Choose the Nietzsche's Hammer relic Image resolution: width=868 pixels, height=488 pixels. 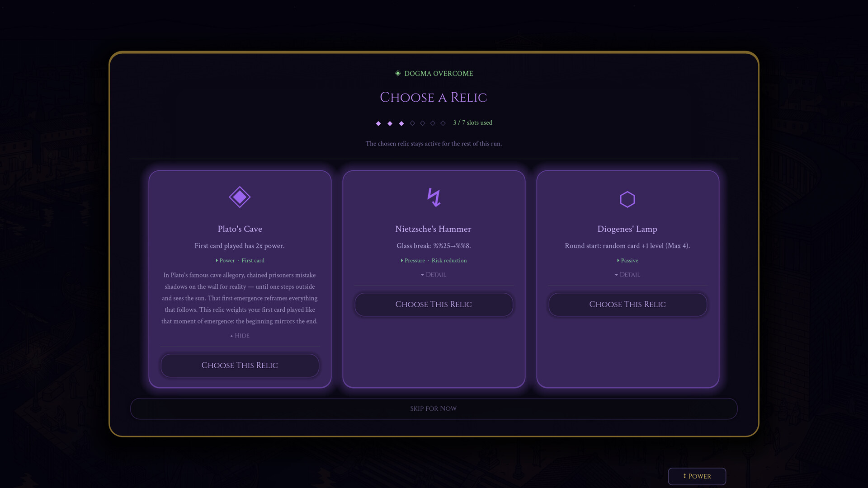434,305
